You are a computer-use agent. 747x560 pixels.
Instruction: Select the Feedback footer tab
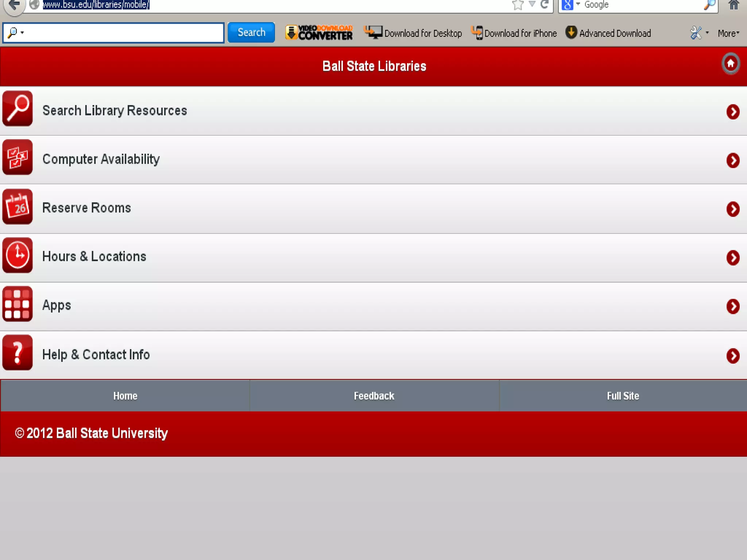(374, 396)
